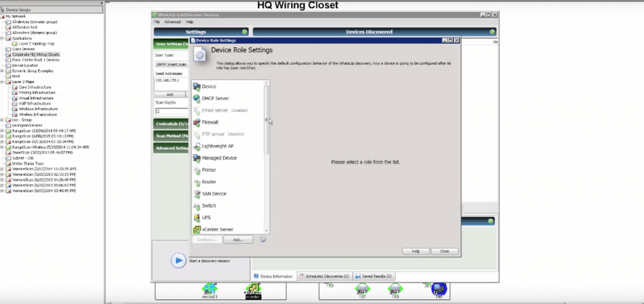Click the role list scroll up arrow
The height and width of the screenshot is (304, 644).
click(x=266, y=82)
